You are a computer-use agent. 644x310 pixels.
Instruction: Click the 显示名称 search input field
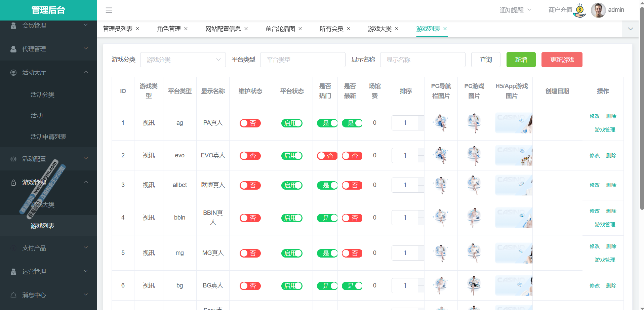[422, 60]
